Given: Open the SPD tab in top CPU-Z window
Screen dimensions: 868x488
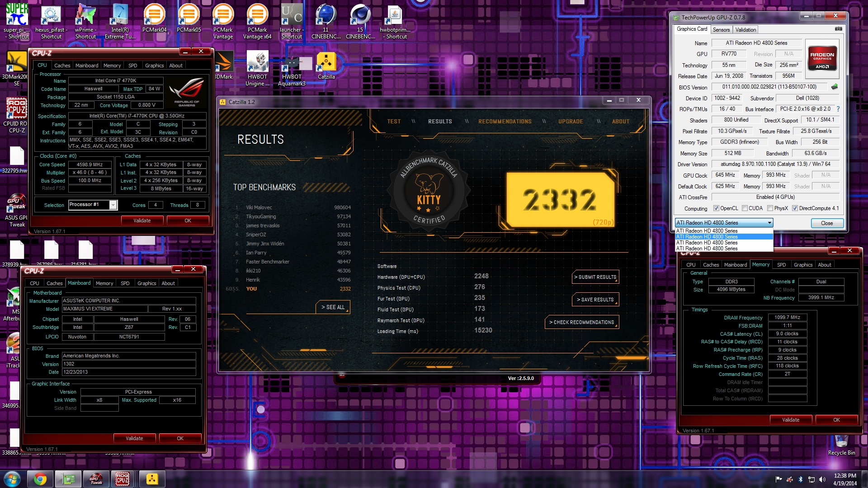Looking at the screenshot, I should coord(132,66).
